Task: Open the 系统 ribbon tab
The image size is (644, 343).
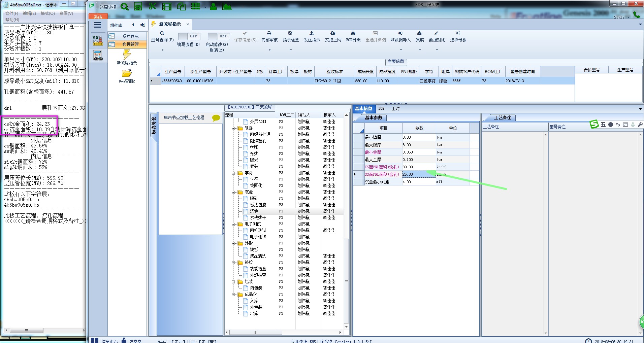Action: click(98, 17)
